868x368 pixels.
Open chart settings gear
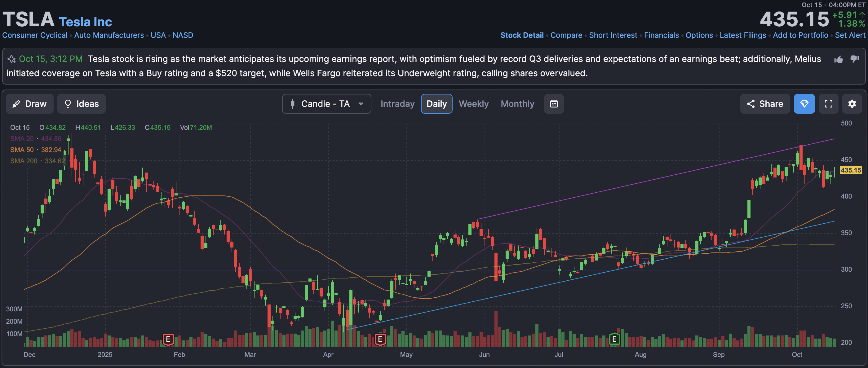[x=852, y=104]
